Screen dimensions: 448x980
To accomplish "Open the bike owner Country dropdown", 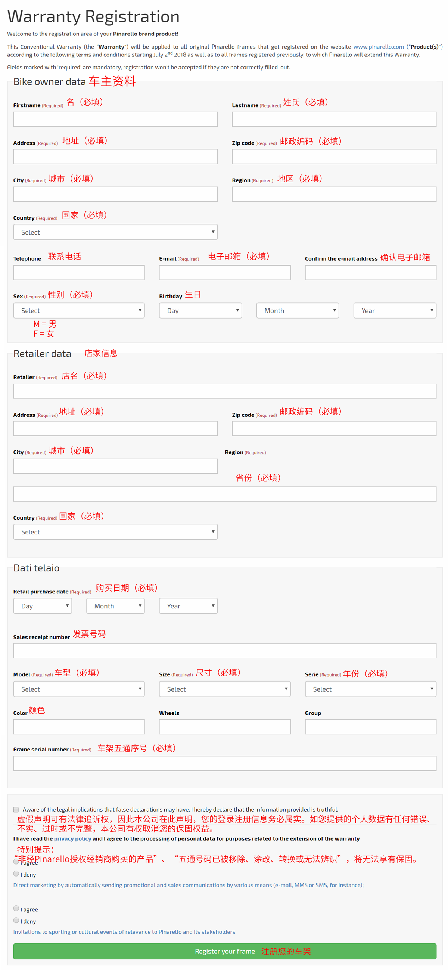I will pyautogui.click(x=115, y=232).
